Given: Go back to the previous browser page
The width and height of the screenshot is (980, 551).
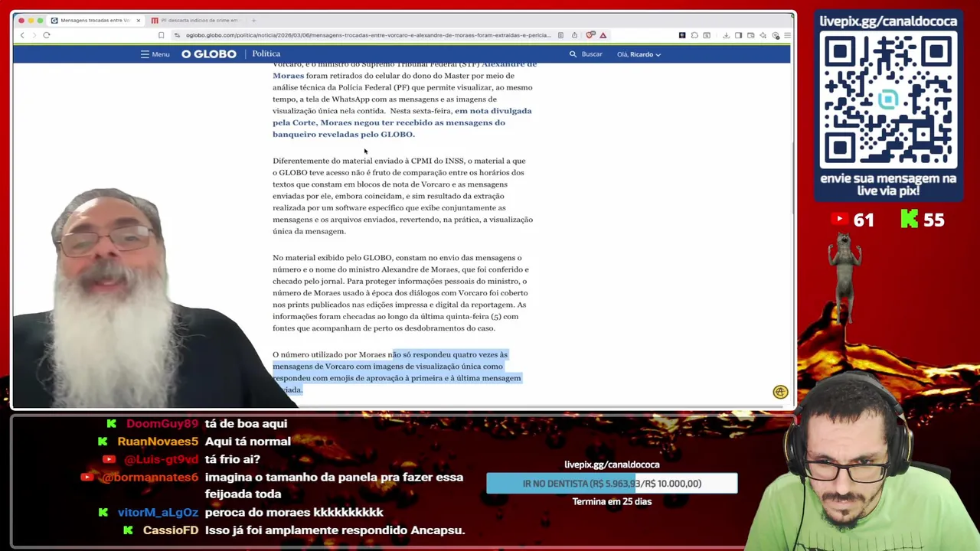Looking at the screenshot, I should [x=22, y=35].
